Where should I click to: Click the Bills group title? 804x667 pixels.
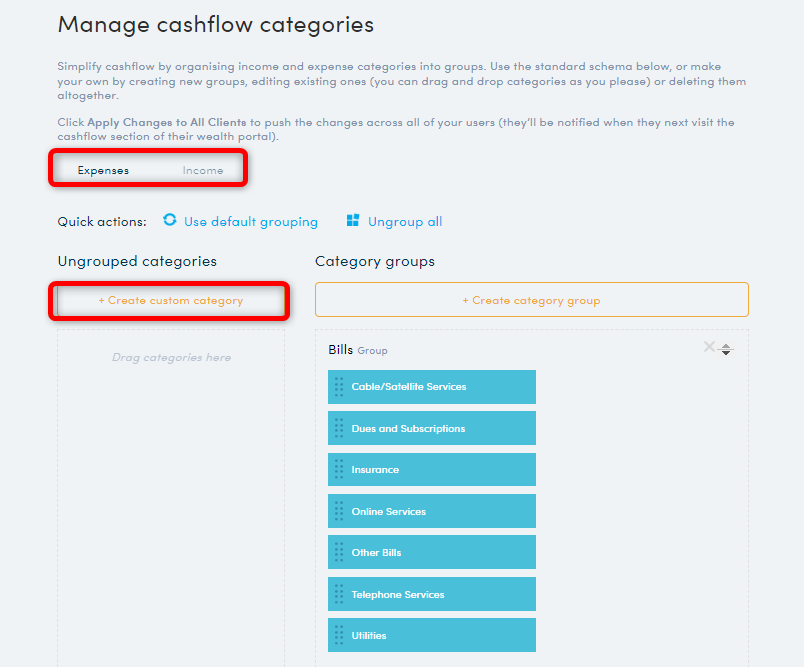pos(340,350)
